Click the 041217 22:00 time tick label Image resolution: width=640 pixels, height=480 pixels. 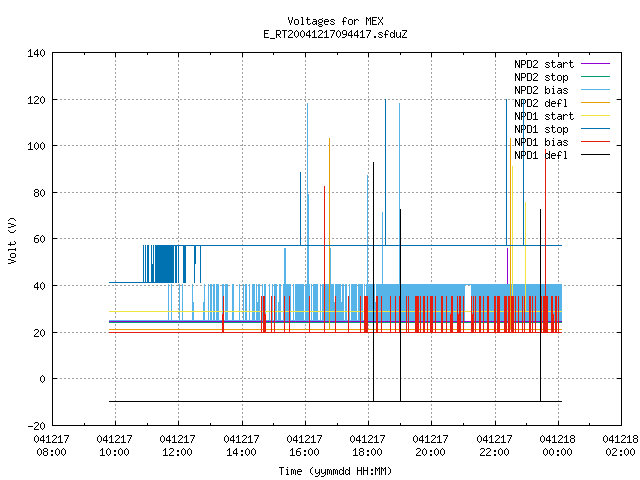494,446
